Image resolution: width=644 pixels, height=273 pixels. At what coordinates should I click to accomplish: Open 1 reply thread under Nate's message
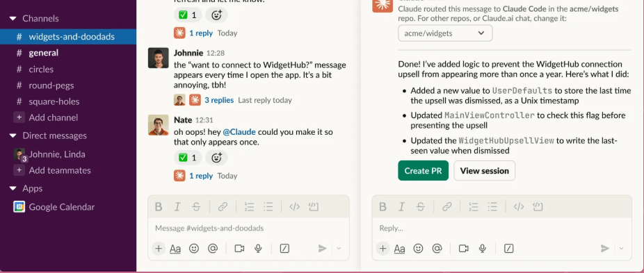201,176
